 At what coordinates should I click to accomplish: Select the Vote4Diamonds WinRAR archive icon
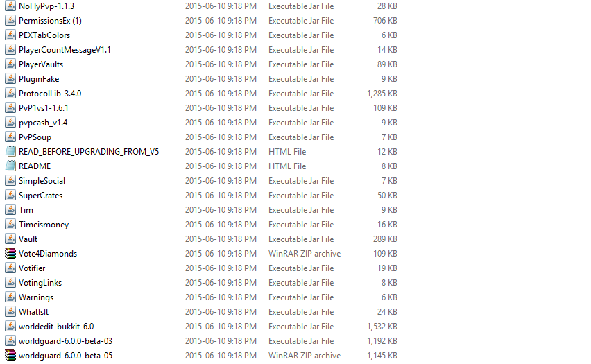[10, 254]
